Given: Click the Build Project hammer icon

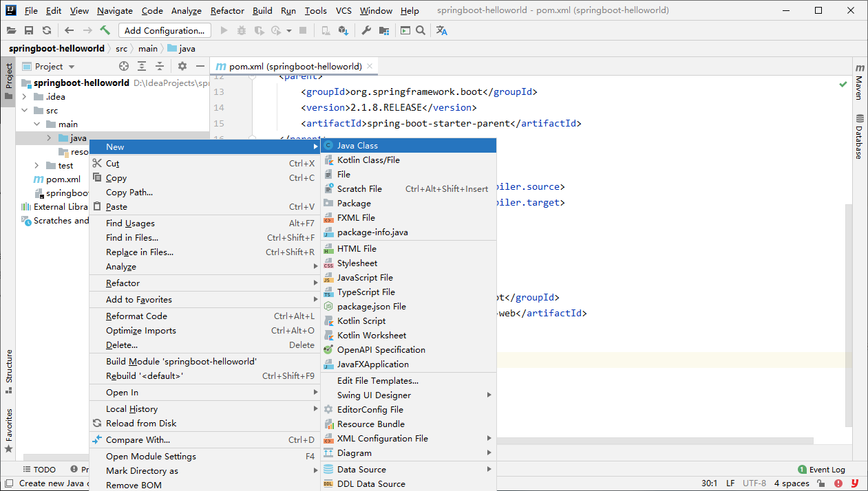Looking at the screenshot, I should coord(105,30).
